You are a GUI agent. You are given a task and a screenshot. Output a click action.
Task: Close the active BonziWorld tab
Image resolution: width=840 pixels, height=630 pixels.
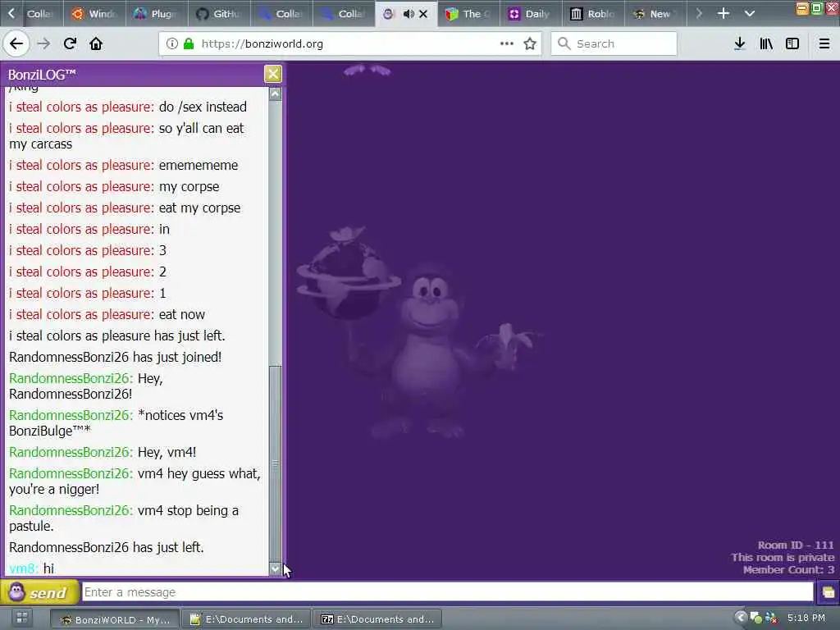(423, 14)
